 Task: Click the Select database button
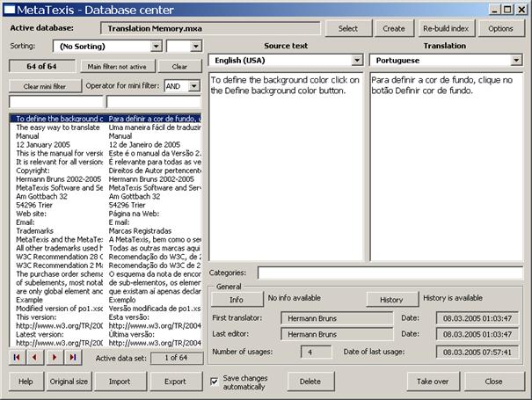pyautogui.click(x=348, y=28)
